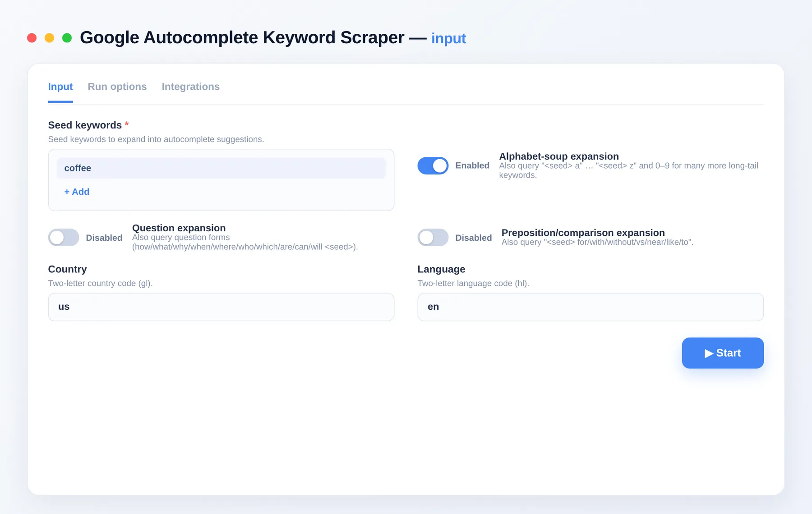The width and height of the screenshot is (812, 514).
Task: Click the red close window dot
Action: coord(32,38)
